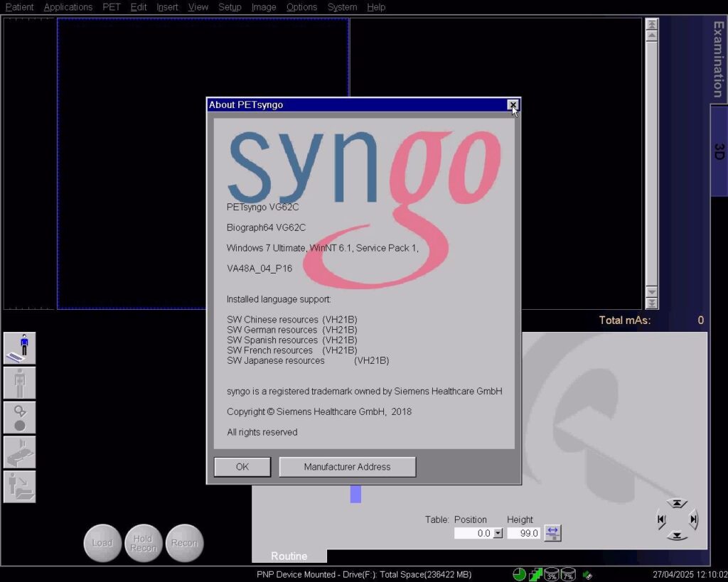Click the Table Height value field
728x582 pixels.
point(524,533)
